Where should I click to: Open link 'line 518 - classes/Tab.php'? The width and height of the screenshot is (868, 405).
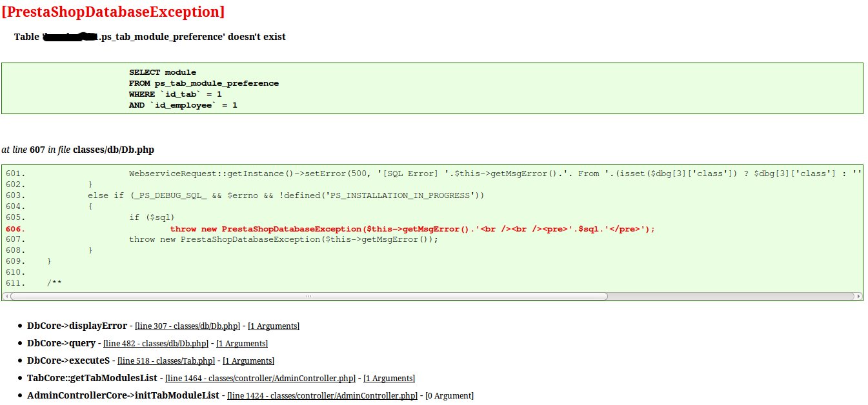point(166,361)
